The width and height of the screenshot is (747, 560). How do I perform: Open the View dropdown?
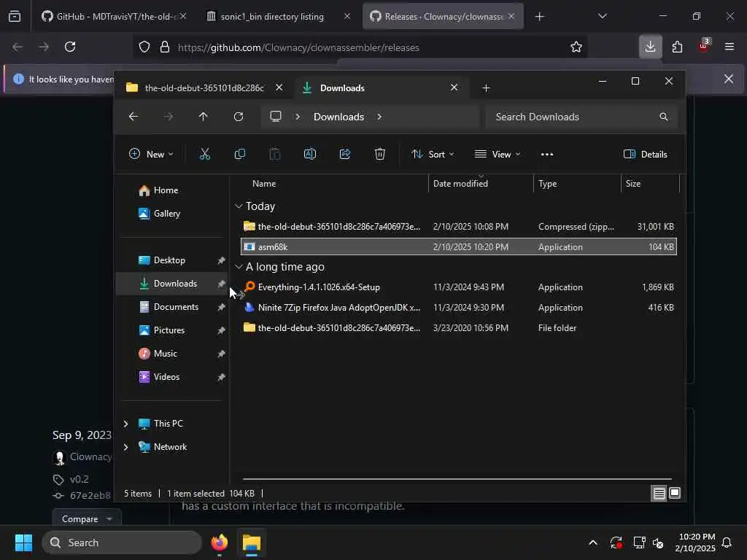point(498,155)
